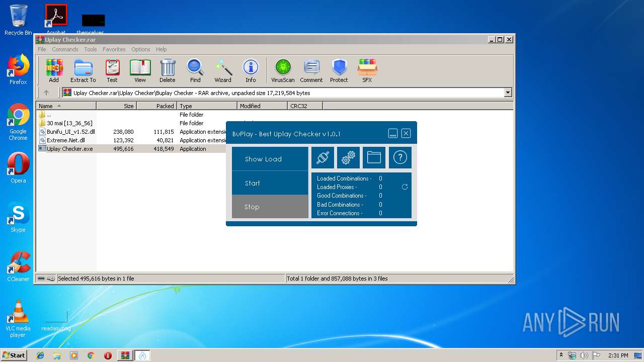This screenshot has width=644, height=362.
Task: Open the Wizard wand icon
Action: [x=223, y=70]
